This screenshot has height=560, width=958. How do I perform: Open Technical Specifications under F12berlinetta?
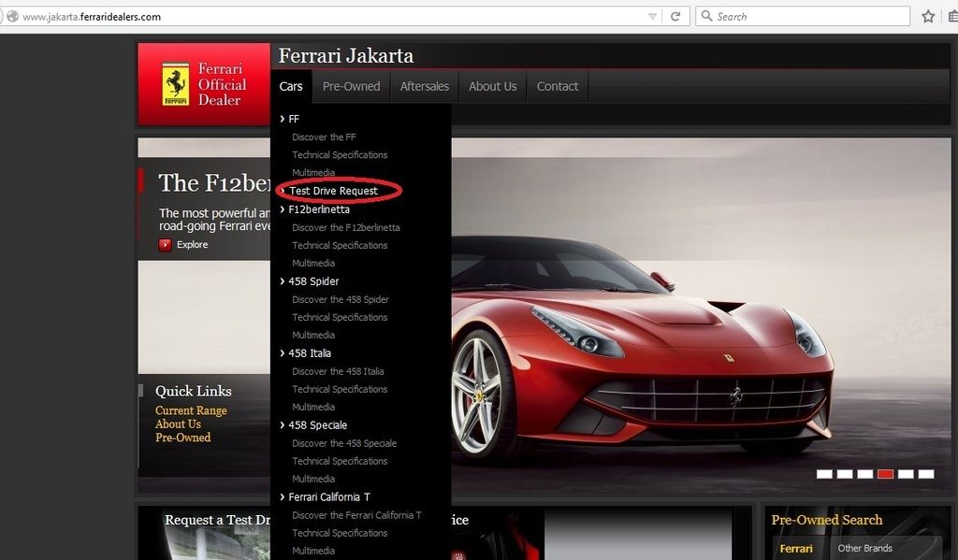[340, 246]
